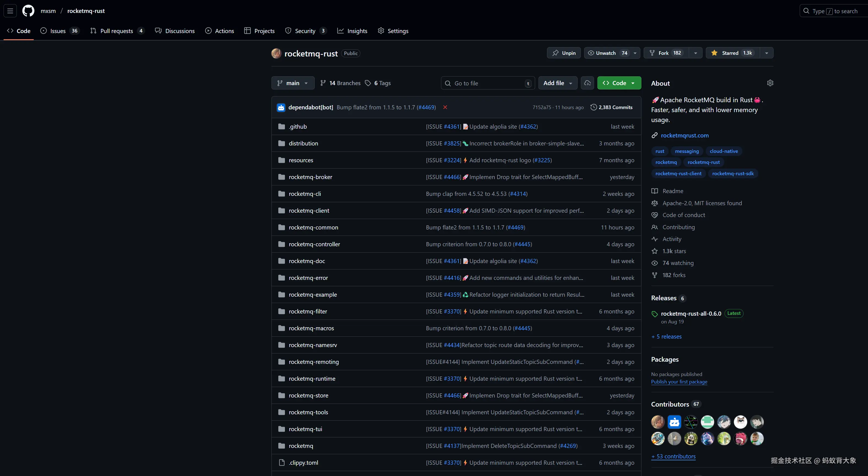Screen dimensions: 868x476
Task: Expand the main branch dropdown
Action: (292, 83)
